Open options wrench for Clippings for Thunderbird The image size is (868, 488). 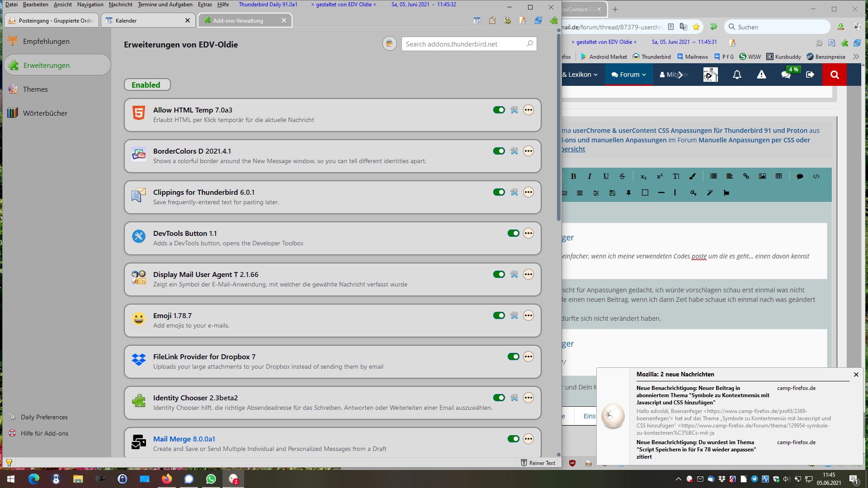pyautogui.click(x=514, y=192)
